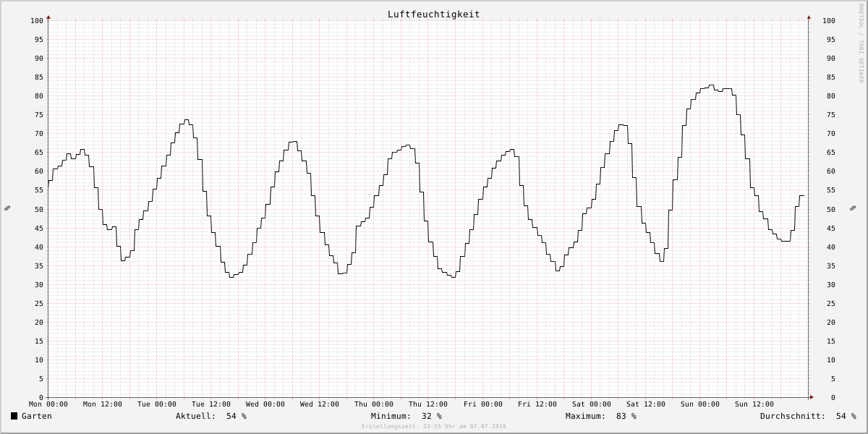Select the 5 label on the left axis
The image size is (868, 434).
[41, 378]
